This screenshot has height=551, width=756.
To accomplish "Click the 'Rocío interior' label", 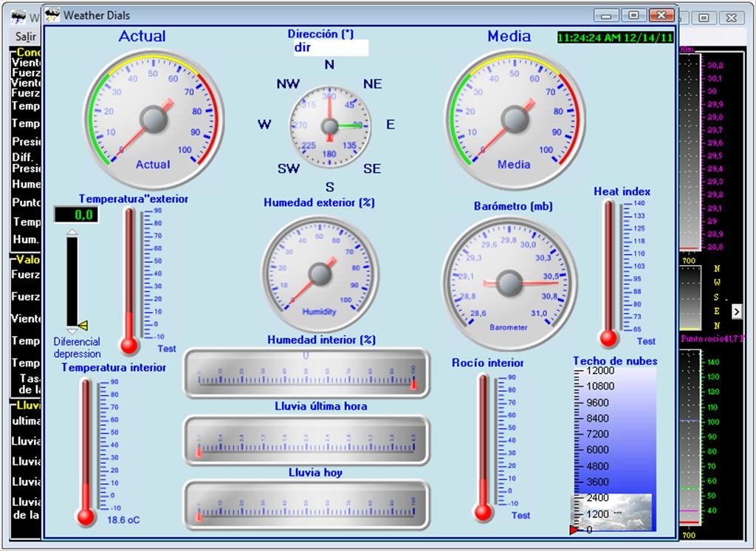I will pyautogui.click(x=488, y=363).
